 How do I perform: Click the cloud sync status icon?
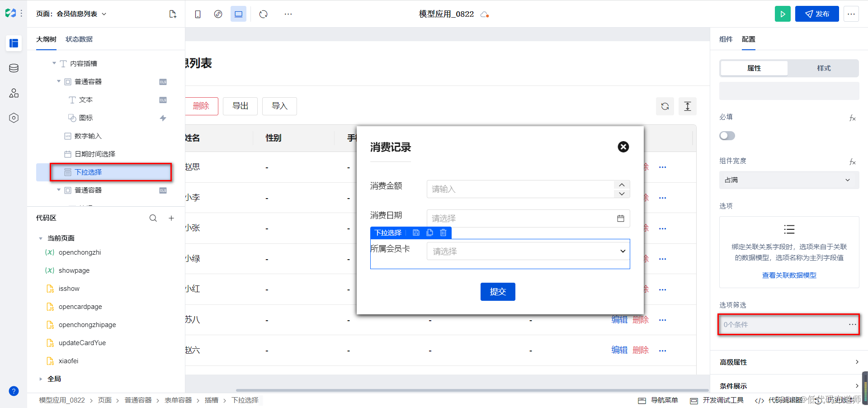485,14
